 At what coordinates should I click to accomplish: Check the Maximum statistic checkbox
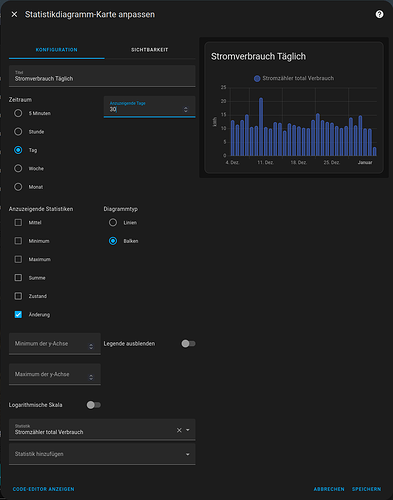click(x=18, y=259)
